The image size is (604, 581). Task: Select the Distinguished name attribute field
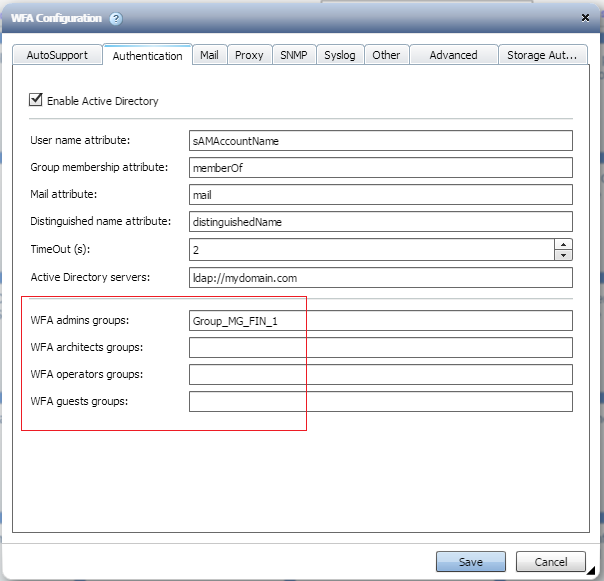pyautogui.click(x=381, y=222)
